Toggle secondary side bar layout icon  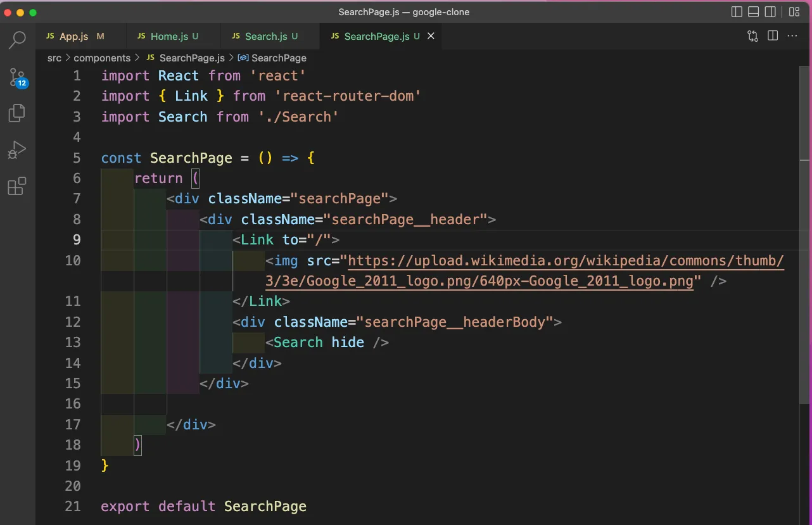770,12
